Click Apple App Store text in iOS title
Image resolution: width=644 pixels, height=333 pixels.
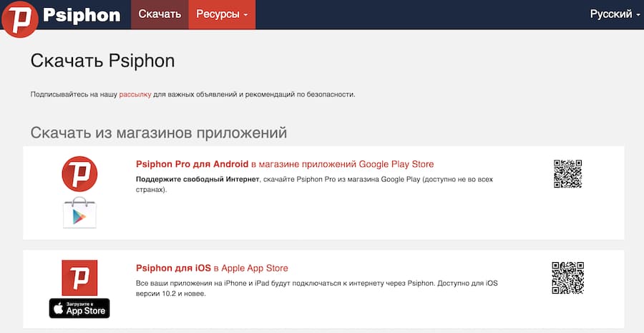click(x=255, y=269)
